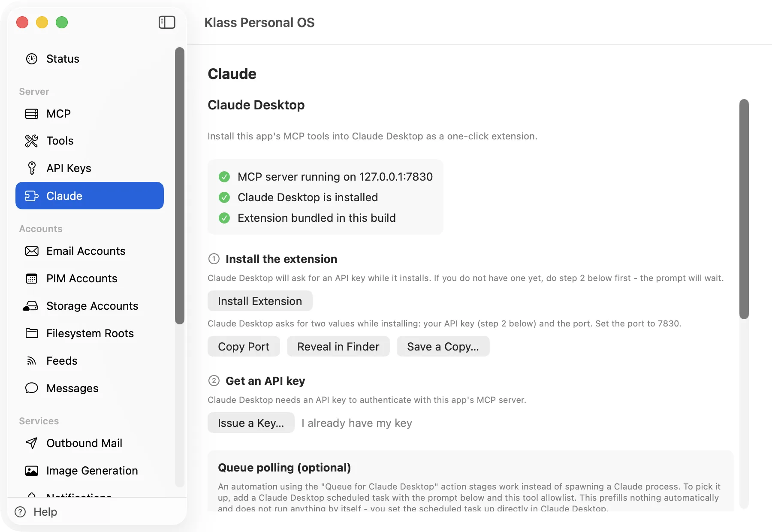Open Email Accounts
Image resolution: width=772 pixels, height=532 pixels.
90,251
